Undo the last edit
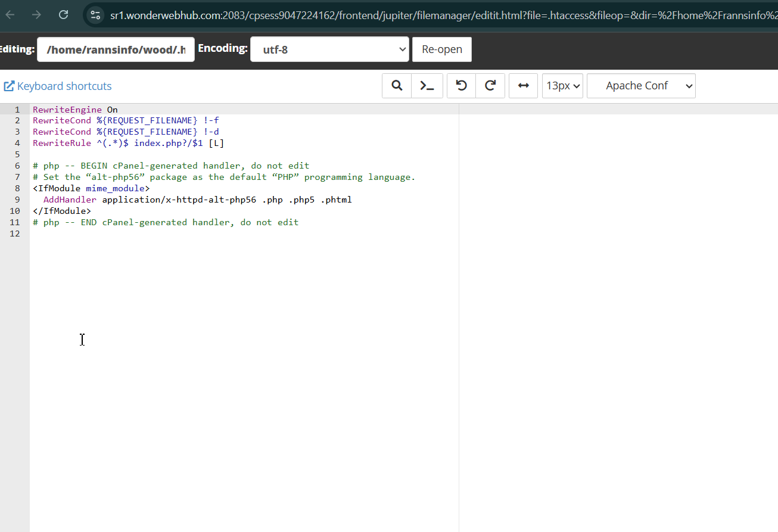The image size is (778, 532). pyautogui.click(x=461, y=86)
